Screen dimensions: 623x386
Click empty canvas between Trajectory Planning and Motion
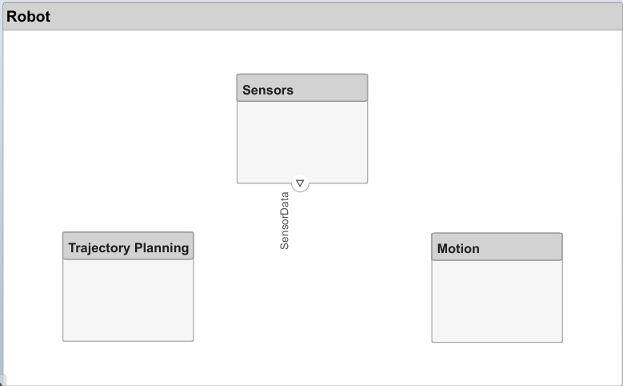[312, 302]
